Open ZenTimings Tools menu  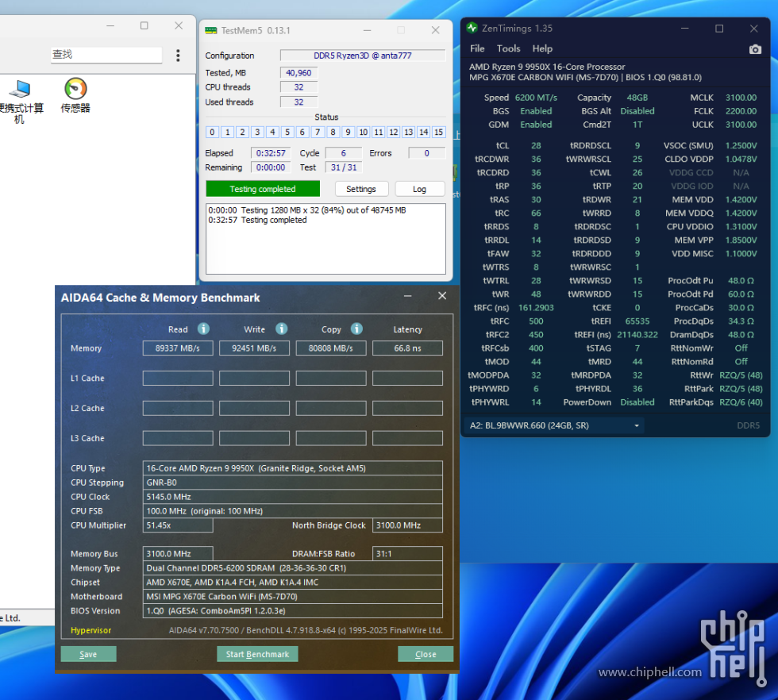pyautogui.click(x=509, y=48)
